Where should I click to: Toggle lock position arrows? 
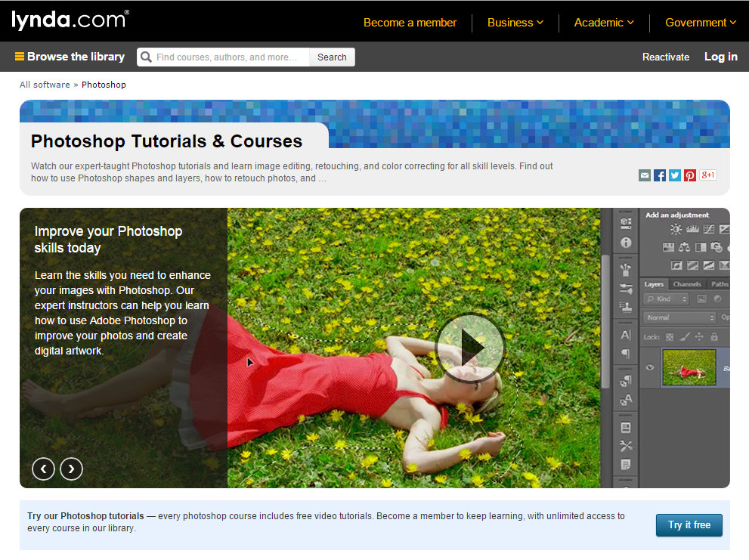point(699,337)
